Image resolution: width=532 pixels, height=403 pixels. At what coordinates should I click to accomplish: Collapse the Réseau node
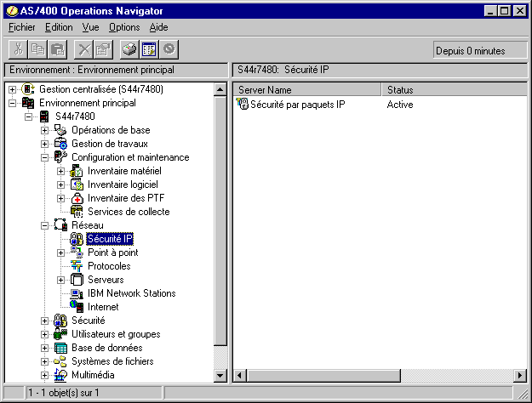pos(44,225)
